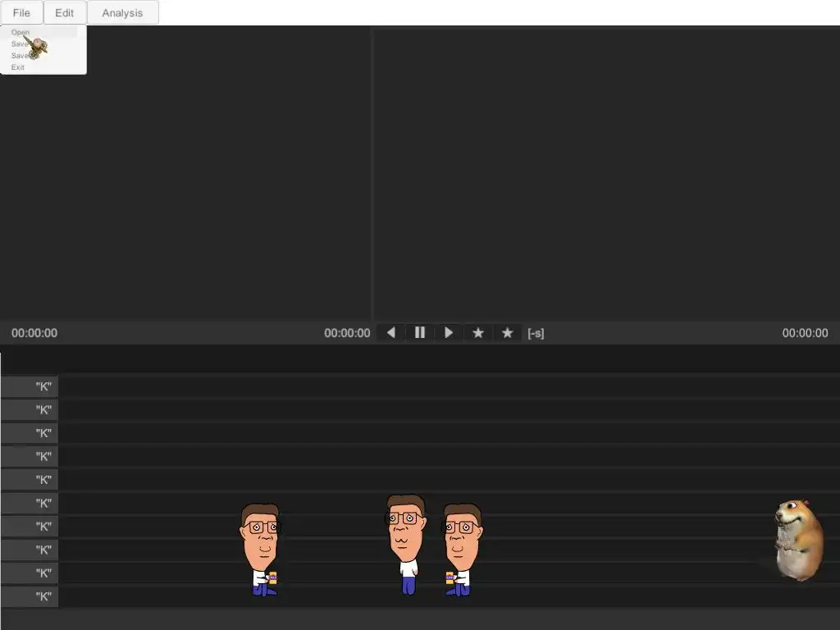Click the kneeling figure right of standing figure
This screenshot has width=840, height=630.
point(462,550)
